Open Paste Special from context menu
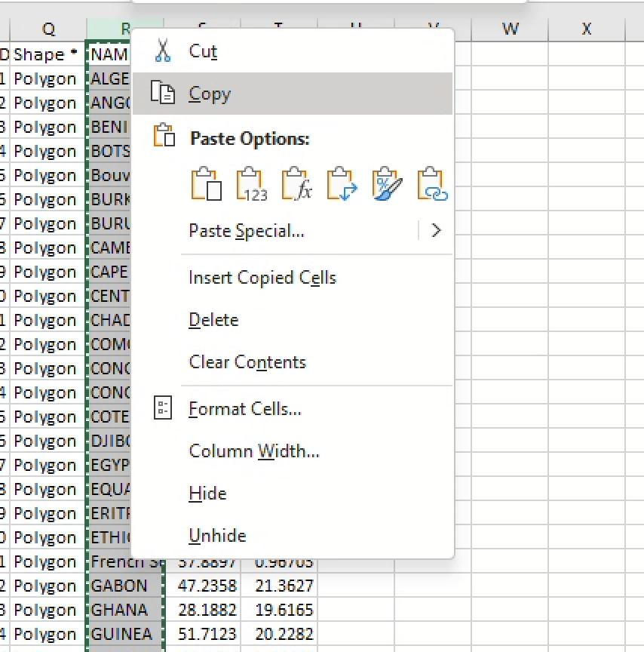The height and width of the screenshot is (652, 644). click(247, 231)
